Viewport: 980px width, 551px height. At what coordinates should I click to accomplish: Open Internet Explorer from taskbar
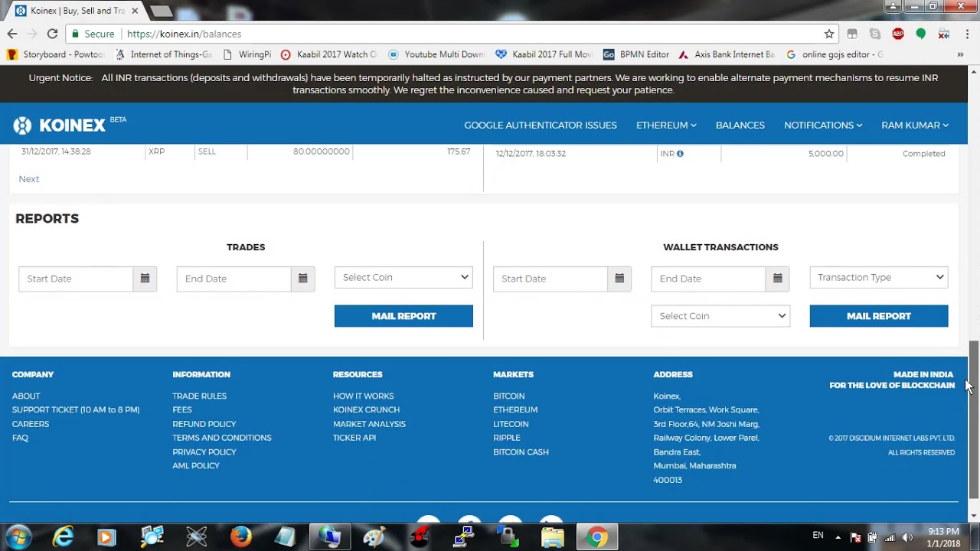point(63,536)
